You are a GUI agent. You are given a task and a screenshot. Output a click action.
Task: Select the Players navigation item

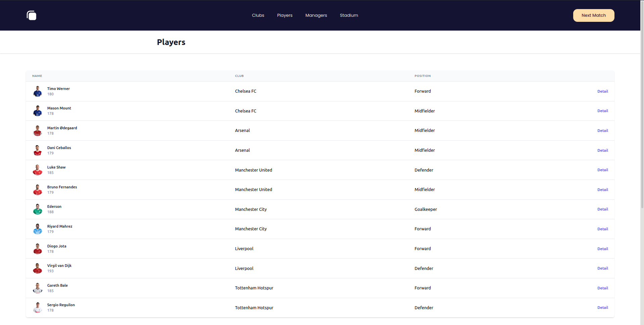click(285, 15)
